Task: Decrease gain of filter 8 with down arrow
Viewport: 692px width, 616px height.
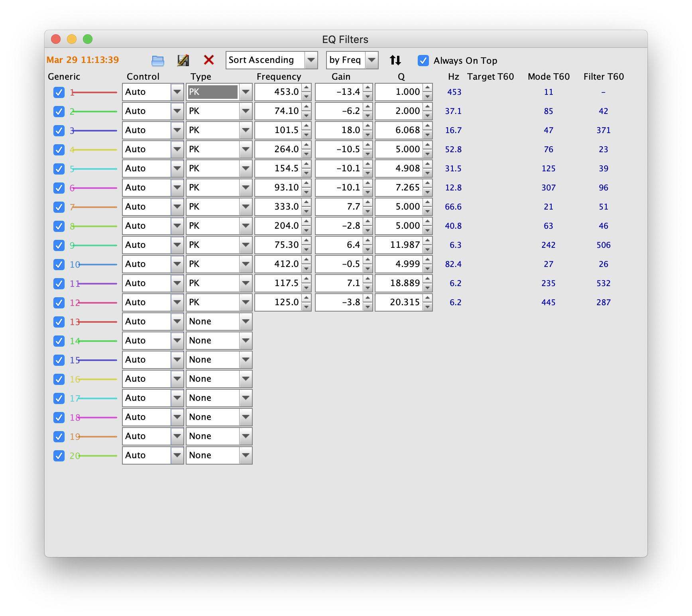Action: pyautogui.click(x=368, y=230)
